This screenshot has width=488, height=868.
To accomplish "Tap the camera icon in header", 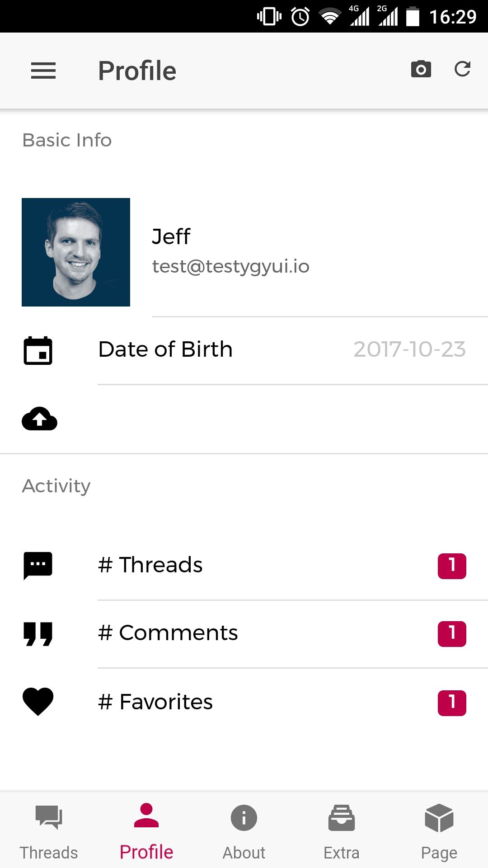I will coord(421,69).
